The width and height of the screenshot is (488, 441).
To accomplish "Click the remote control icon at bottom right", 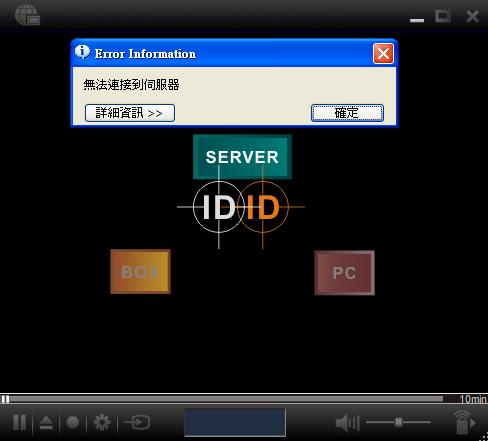I will pos(464,422).
